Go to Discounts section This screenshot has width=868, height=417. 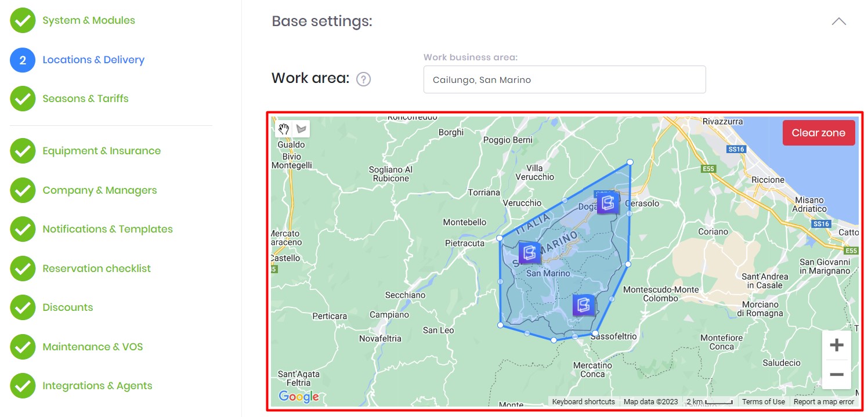68,307
